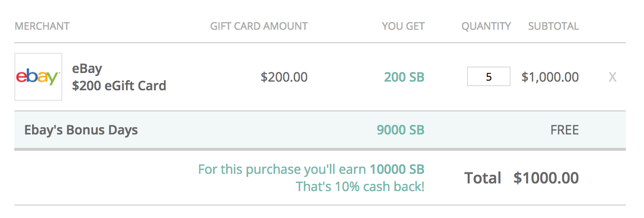Click the YOU GET column header
This screenshot has height=218, width=644.
point(403,26)
